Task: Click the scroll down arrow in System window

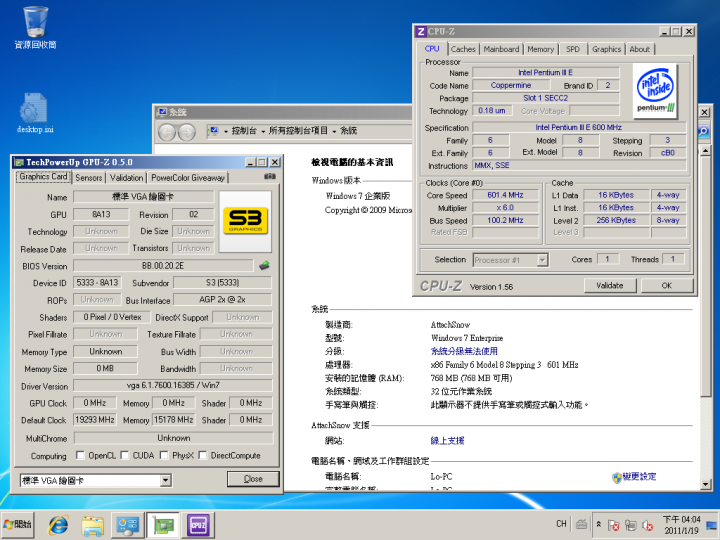Action: click(705, 484)
